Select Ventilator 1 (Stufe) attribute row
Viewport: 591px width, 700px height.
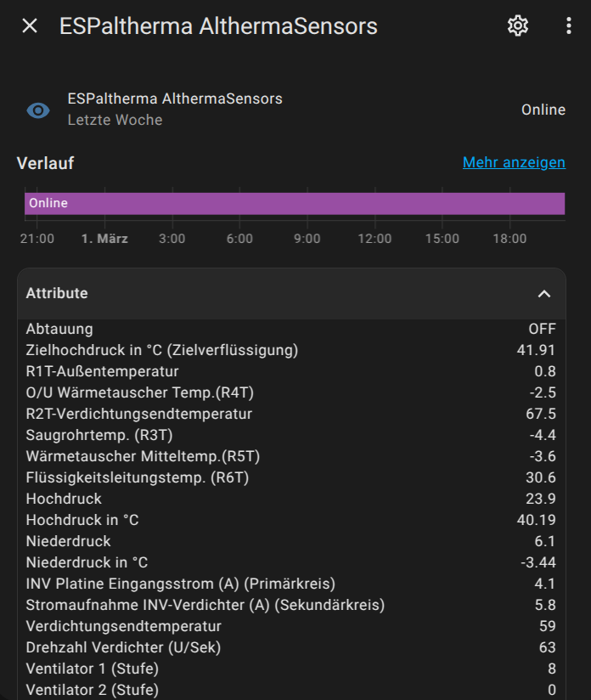[291, 669]
